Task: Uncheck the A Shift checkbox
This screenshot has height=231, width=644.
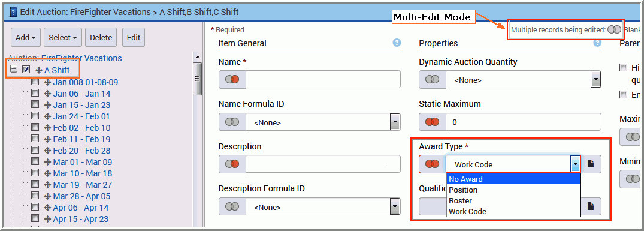Action: coord(26,70)
